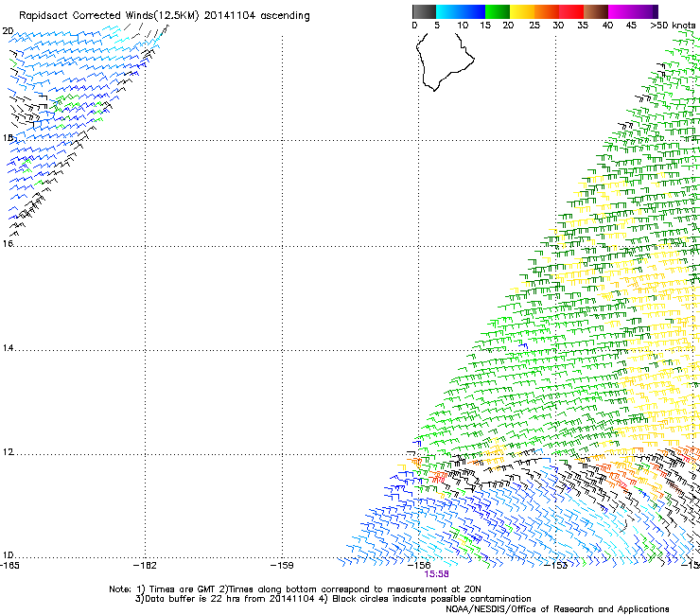
Task: Click the -165 longitude axis label
Action: (x=9, y=566)
